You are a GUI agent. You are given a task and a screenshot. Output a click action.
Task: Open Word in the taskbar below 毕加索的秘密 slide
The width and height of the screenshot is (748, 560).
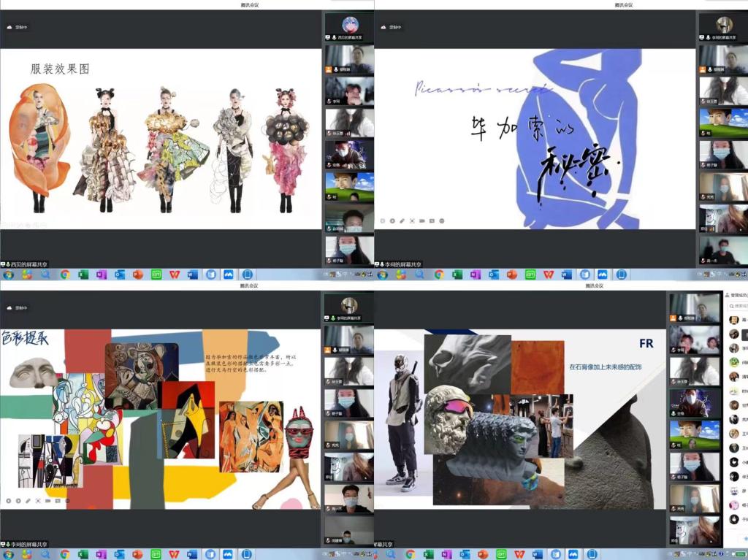tap(566, 275)
